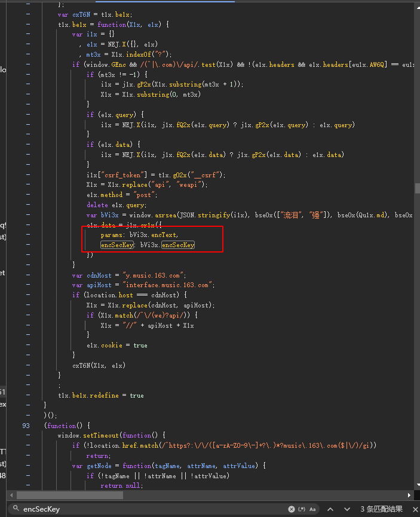The width and height of the screenshot is (420, 517).
Task: Click the highlighted encSecKey property key
Action: [x=117, y=245]
